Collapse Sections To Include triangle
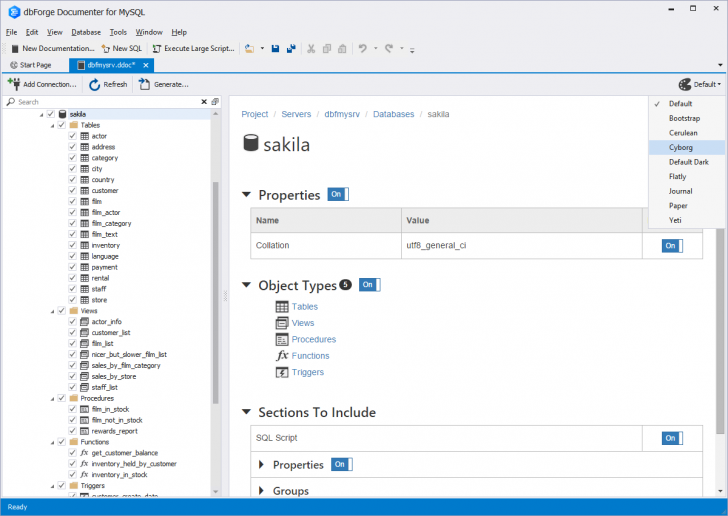Viewport: 728px width, 516px height. pos(247,411)
